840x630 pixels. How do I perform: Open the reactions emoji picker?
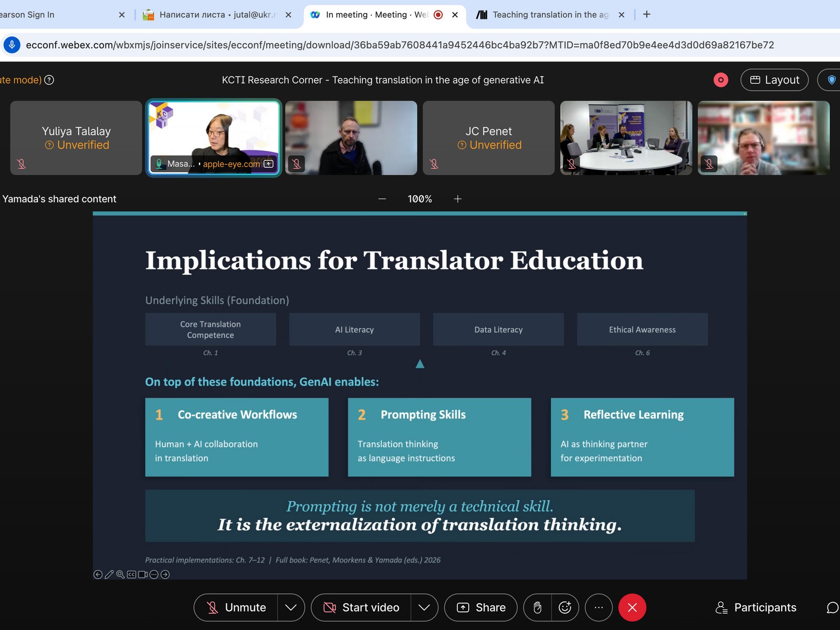pyautogui.click(x=565, y=607)
